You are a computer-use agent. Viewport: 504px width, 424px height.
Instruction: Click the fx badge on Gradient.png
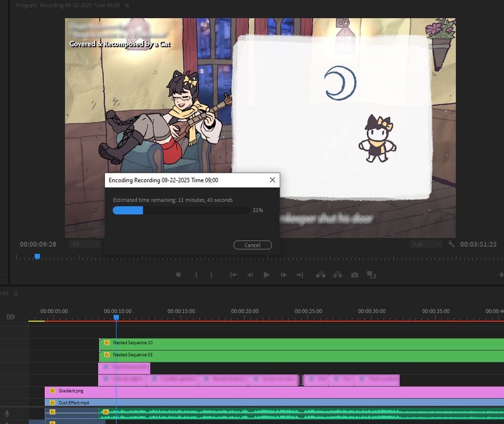coord(52,391)
